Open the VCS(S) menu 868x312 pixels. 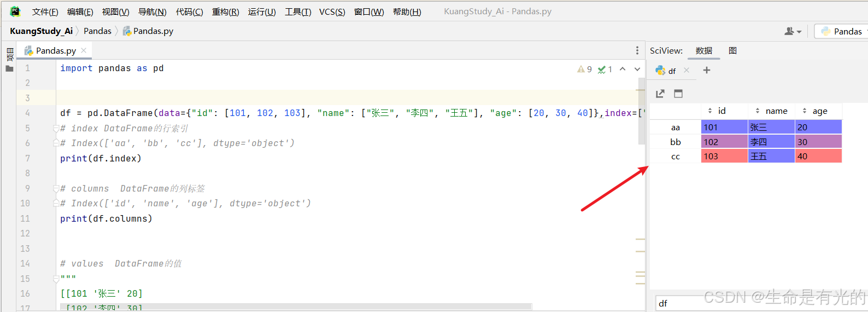[x=332, y=11]
